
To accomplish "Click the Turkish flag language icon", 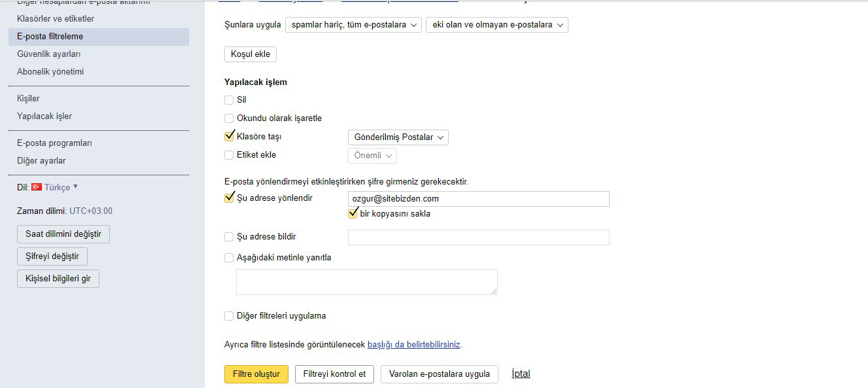I will [x=37, y=187].
